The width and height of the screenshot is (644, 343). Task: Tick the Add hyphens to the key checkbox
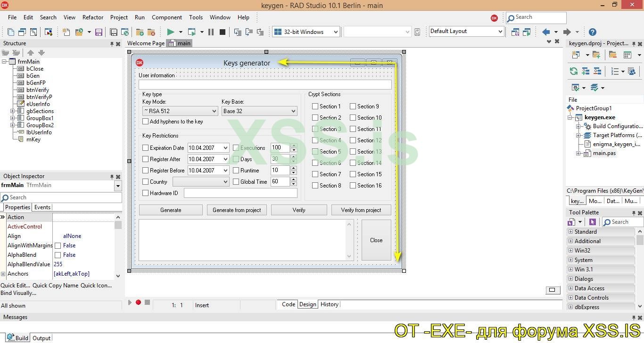pos(146,122)
